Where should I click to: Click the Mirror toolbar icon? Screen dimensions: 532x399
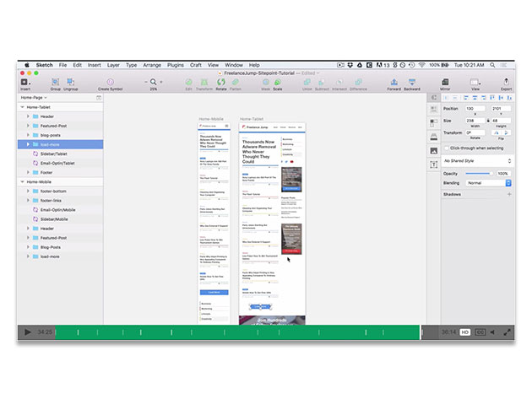point(445,82)
